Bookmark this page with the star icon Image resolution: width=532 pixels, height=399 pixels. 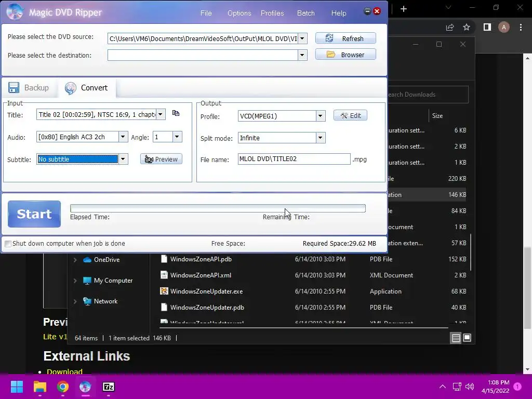467,27
